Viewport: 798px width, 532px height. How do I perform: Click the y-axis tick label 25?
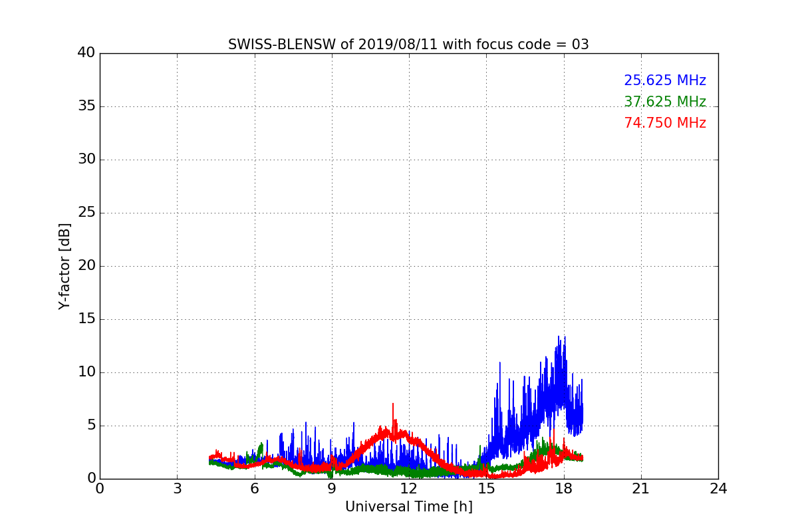tap(86, 212)
